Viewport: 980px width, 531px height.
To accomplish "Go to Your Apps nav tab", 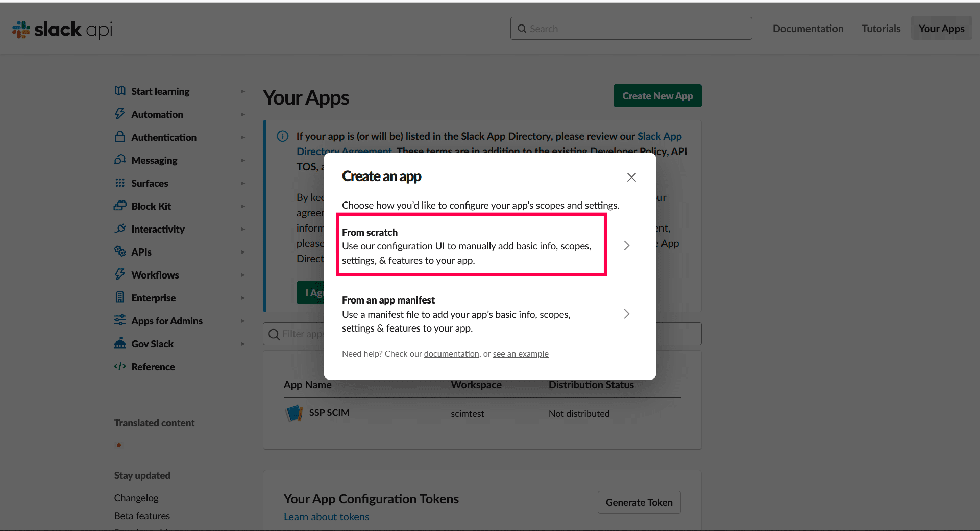I will tap(941, 29).
